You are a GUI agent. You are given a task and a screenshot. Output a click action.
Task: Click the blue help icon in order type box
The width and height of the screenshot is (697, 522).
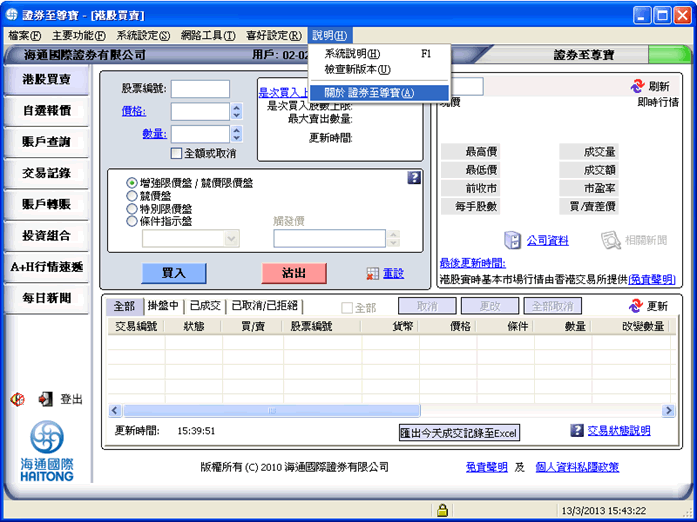[x=414, y=178]
